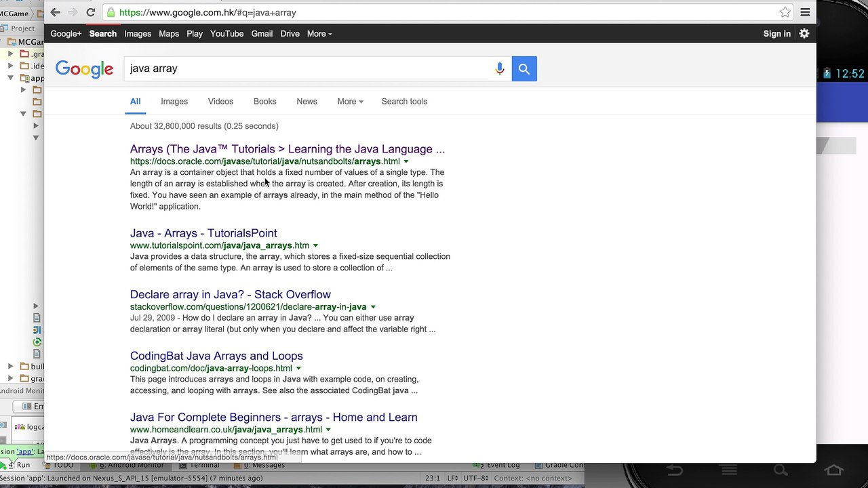
Task: Select the .idea folder icon in project tree
Action: (x=24, y=66)
